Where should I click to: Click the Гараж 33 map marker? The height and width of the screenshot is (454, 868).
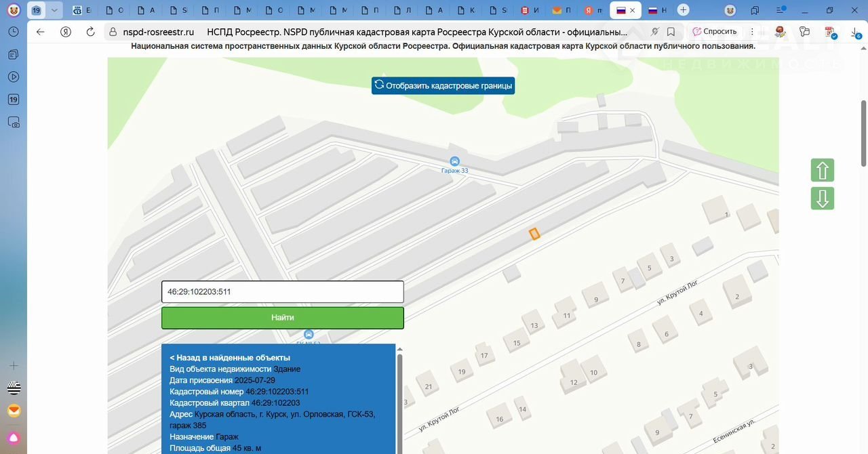(x=454, y=161)
